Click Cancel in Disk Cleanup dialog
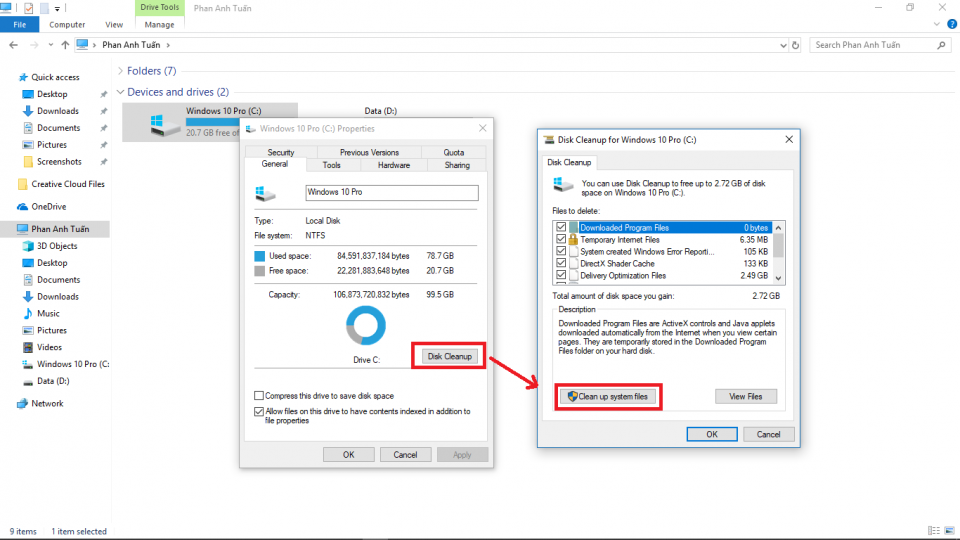Image resolution: width=960 pixels, height=540 pixels. (768, 434)
